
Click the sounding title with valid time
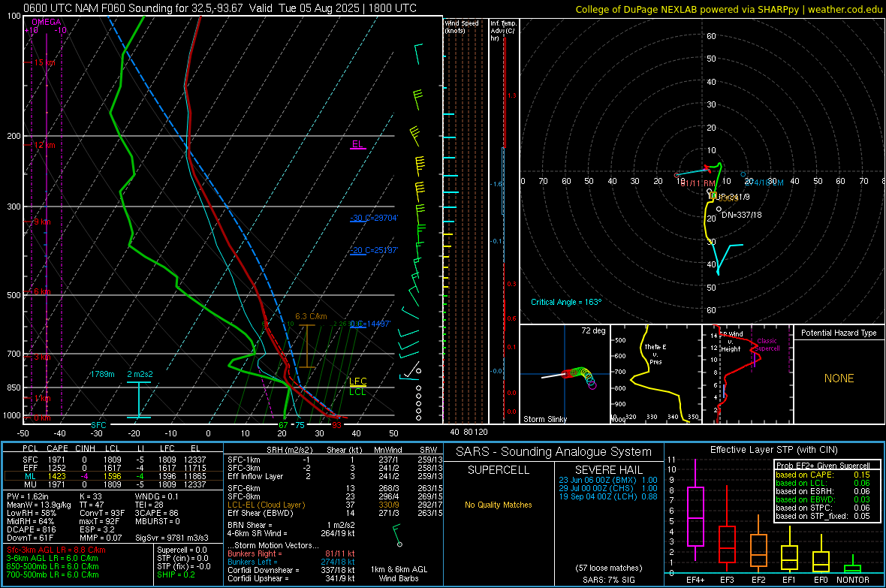220,8
